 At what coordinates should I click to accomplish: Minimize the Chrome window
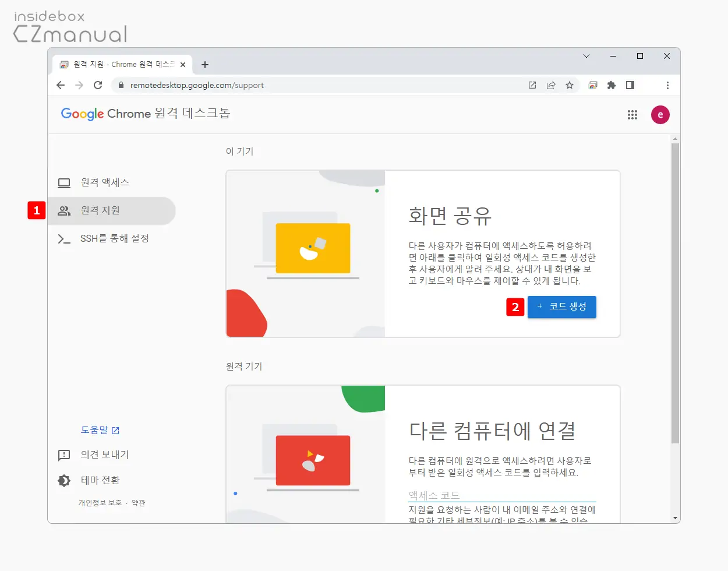pos(613,56)
